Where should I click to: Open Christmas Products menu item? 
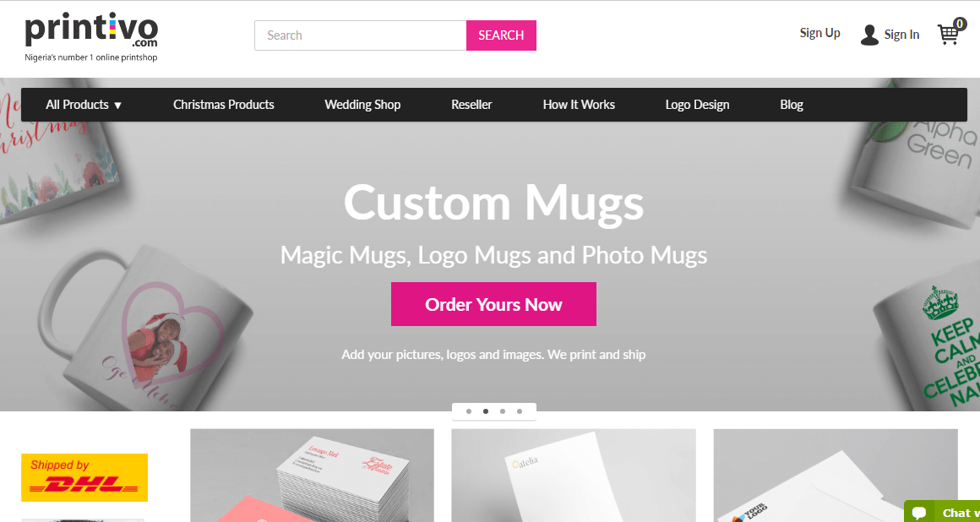224,105
